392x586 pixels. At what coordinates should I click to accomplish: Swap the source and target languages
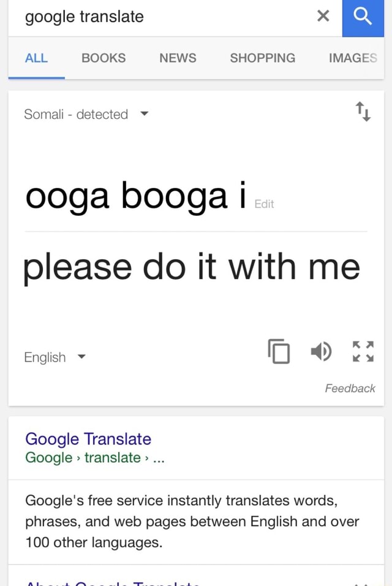[363, 113]
